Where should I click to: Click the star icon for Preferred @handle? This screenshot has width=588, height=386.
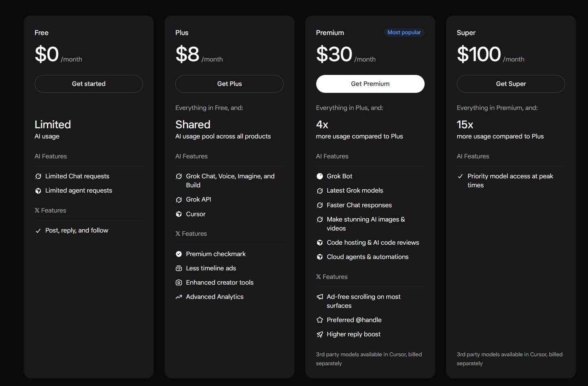(x=320, y=320)
